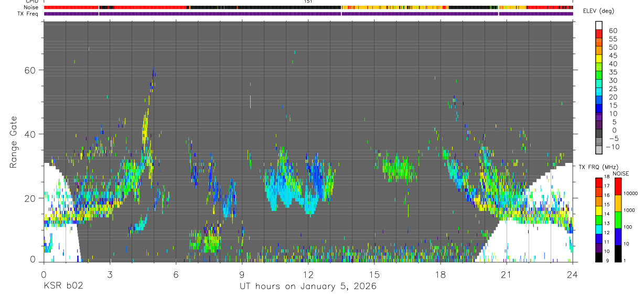
Task: Click the 55 label on ELEV scale
Action: pos(612,39)
